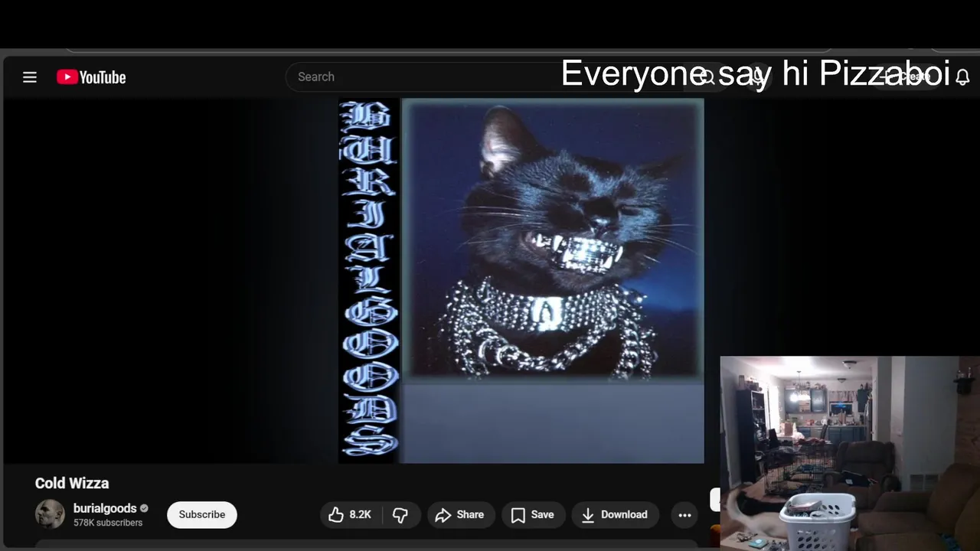This screenshot has width=980, height=551.
Task: Open the three-dot more actions menu
Action: click(684, 515)
